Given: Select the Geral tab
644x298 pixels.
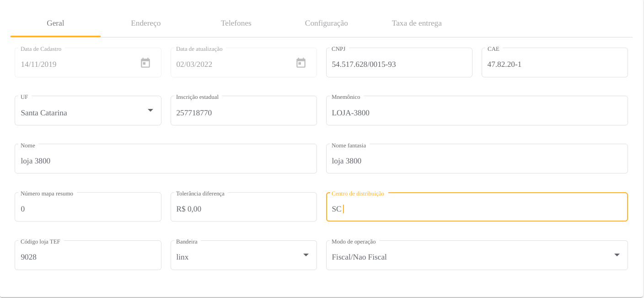Looking at the screenshot, I should pyautogui.click(x=55, y=23).
